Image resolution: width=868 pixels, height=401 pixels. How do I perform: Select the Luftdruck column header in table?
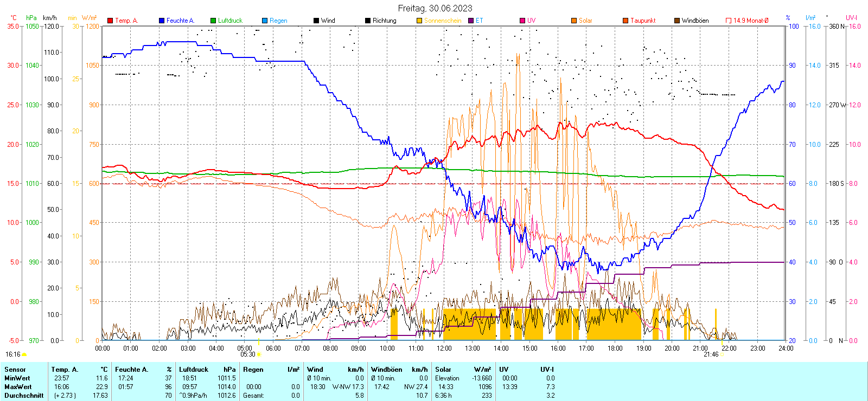coord(194,370)
